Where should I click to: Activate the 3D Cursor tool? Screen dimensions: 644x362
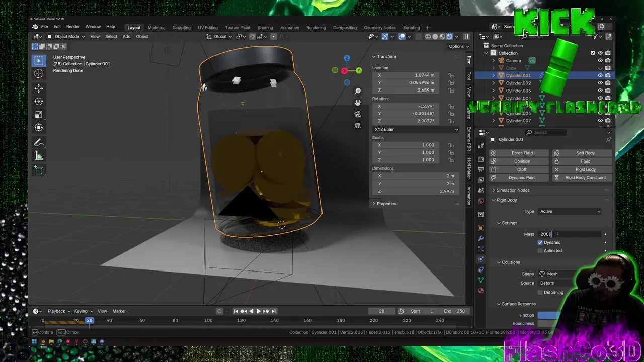click(39, 74)
